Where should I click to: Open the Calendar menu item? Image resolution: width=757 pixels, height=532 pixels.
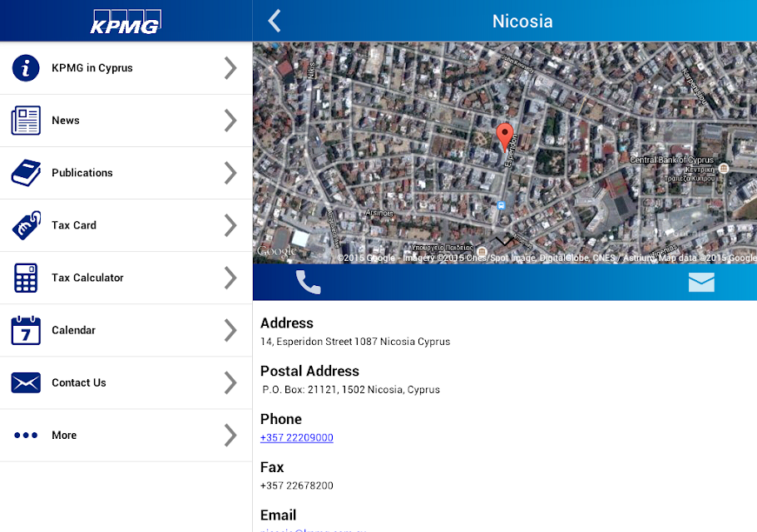(126, 330)
